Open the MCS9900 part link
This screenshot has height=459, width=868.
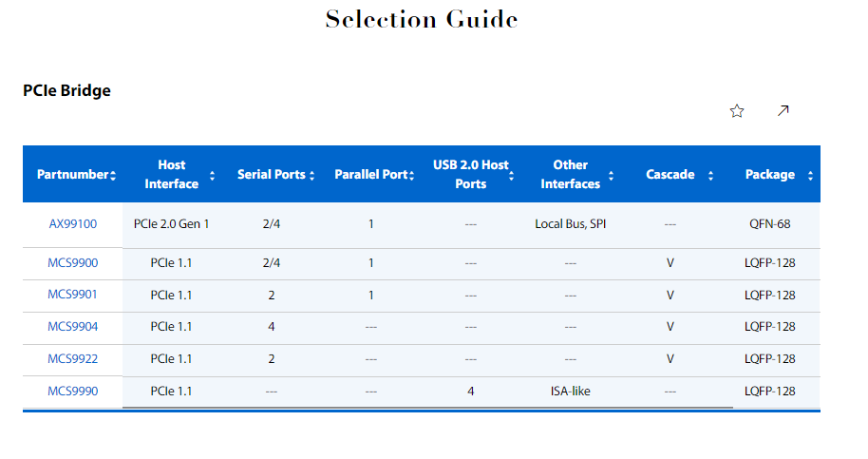click(x=72, y=263)
